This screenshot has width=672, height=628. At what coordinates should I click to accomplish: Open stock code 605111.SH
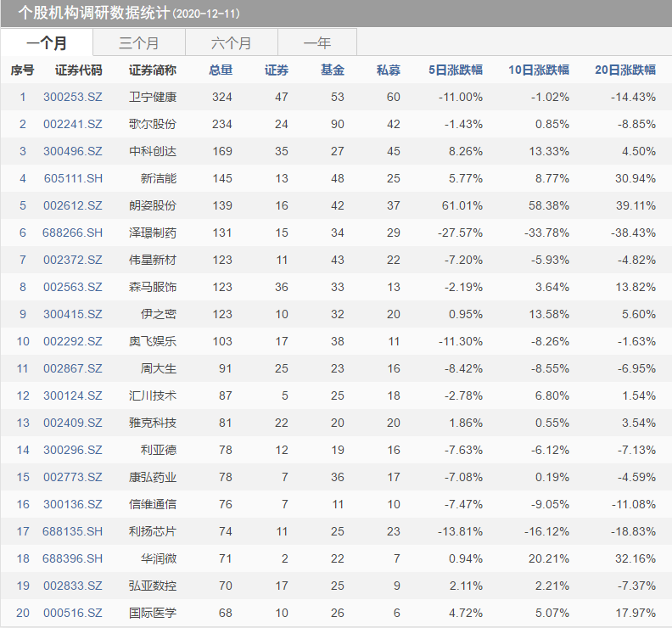pyautogui.click(x=73, y=178)
